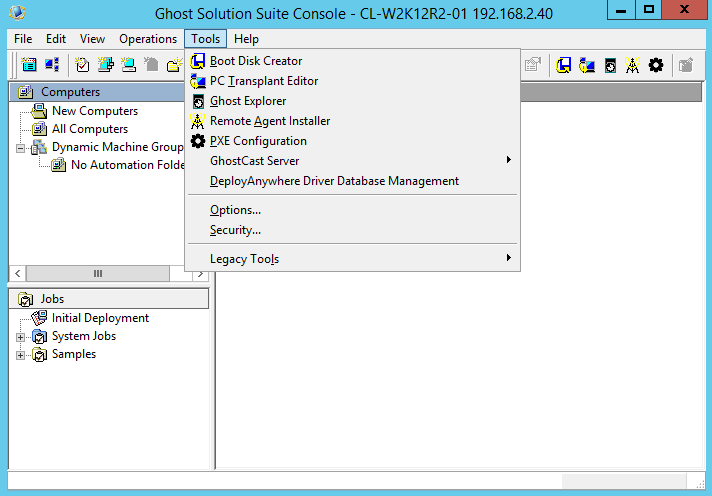Screen dimensions: 712x496
Task: Click the Computers pane horizontal scrollbar
Action: click(x=98, y=274)
